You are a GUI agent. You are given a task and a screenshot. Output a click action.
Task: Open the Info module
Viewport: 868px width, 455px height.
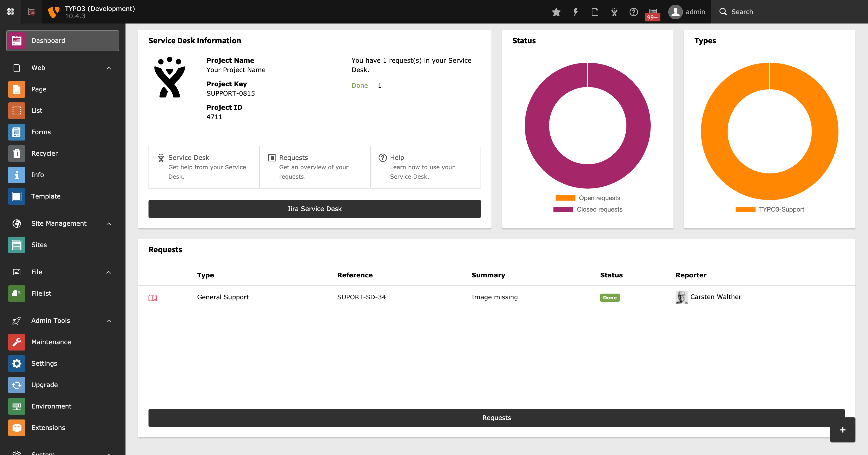63,175
